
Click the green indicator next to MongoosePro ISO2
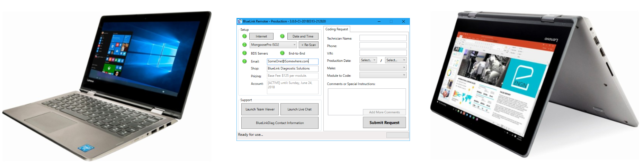(x=244, y=45)
